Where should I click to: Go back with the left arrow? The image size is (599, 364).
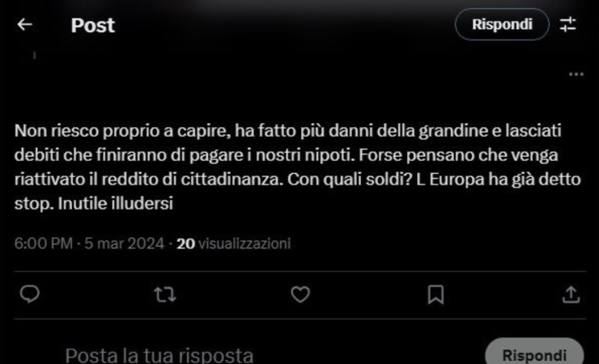(25, 25)
